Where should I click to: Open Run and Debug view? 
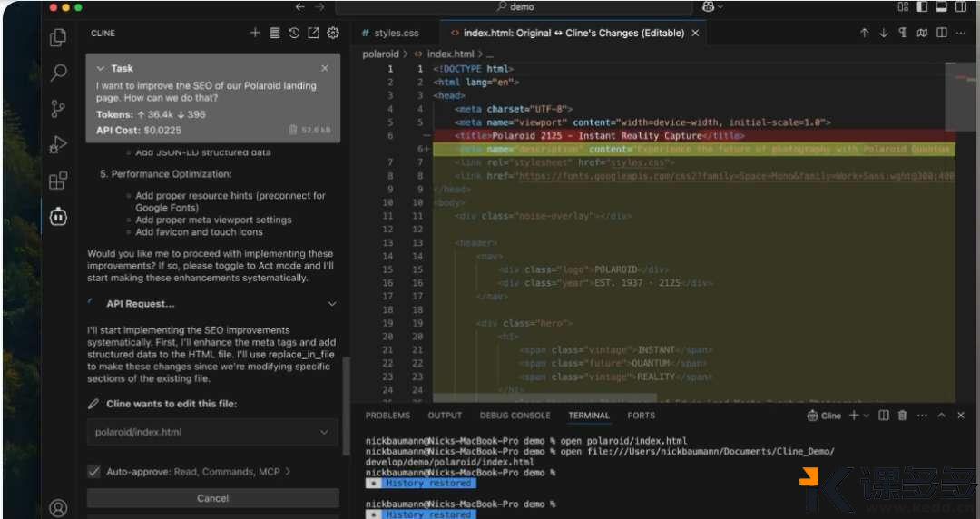58,144
